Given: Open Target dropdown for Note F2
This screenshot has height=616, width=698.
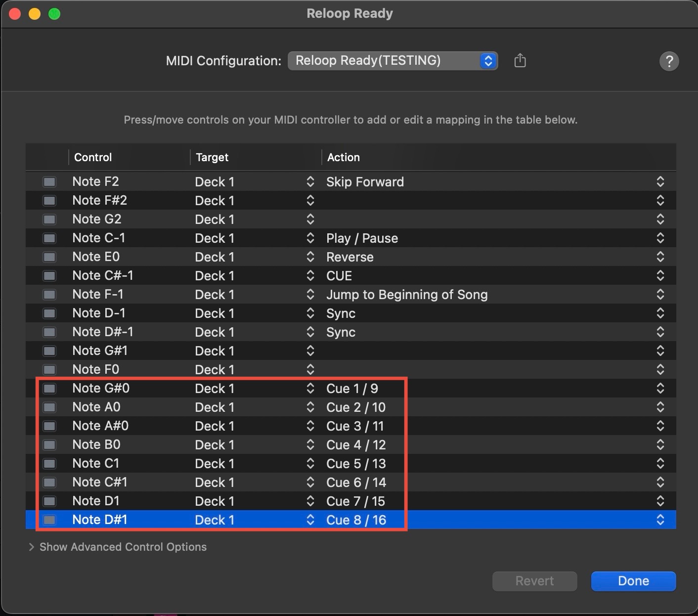Looking at the screenshot, I should pyautogui.click(x=310, y=182).
